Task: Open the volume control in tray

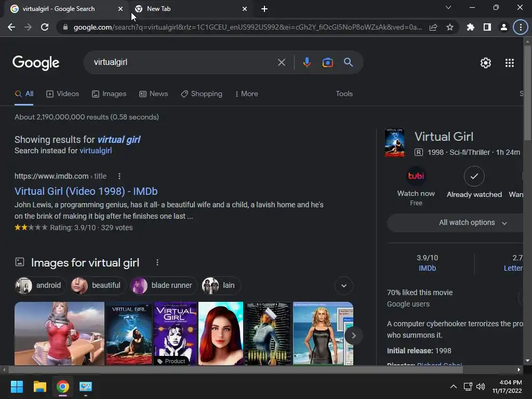Action: [481, 387]
